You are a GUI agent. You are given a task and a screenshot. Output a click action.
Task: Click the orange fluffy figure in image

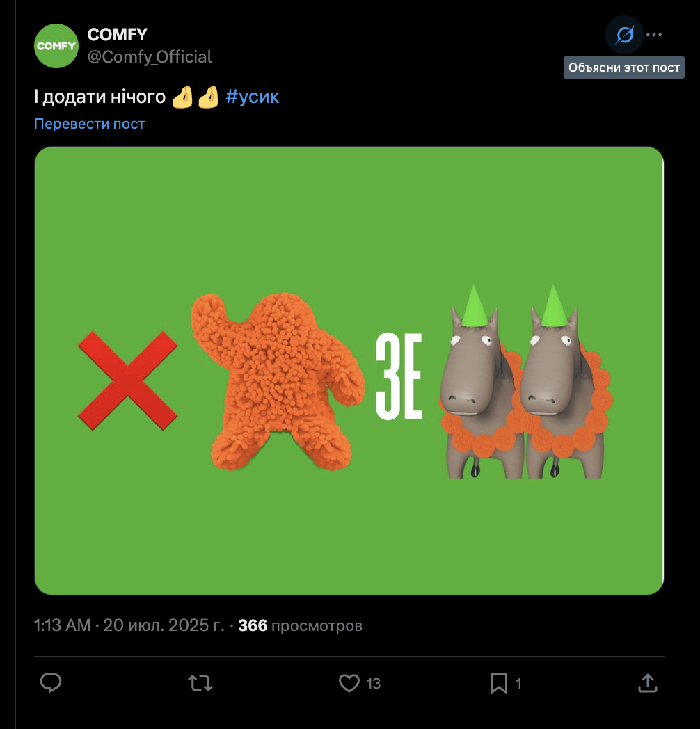coord(276,383)
